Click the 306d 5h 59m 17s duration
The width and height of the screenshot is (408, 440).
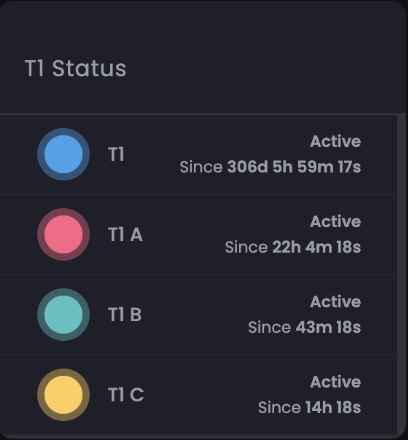(294, 167)
